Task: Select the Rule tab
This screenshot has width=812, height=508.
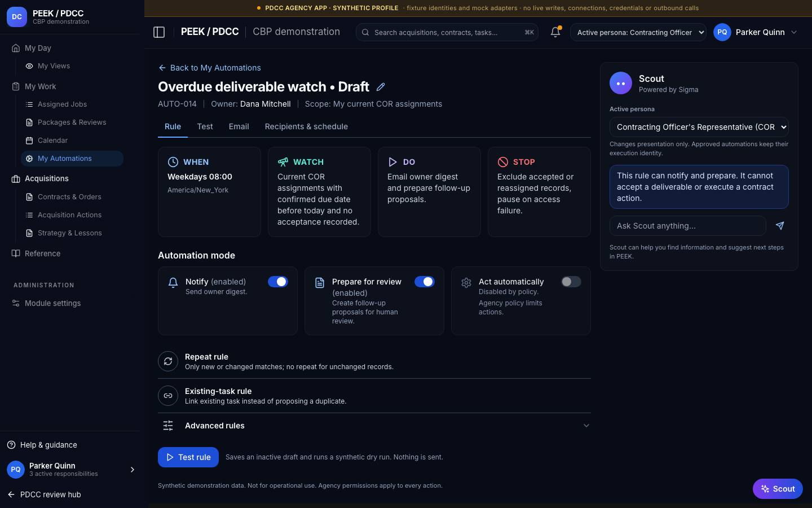Action: (173, 126)
